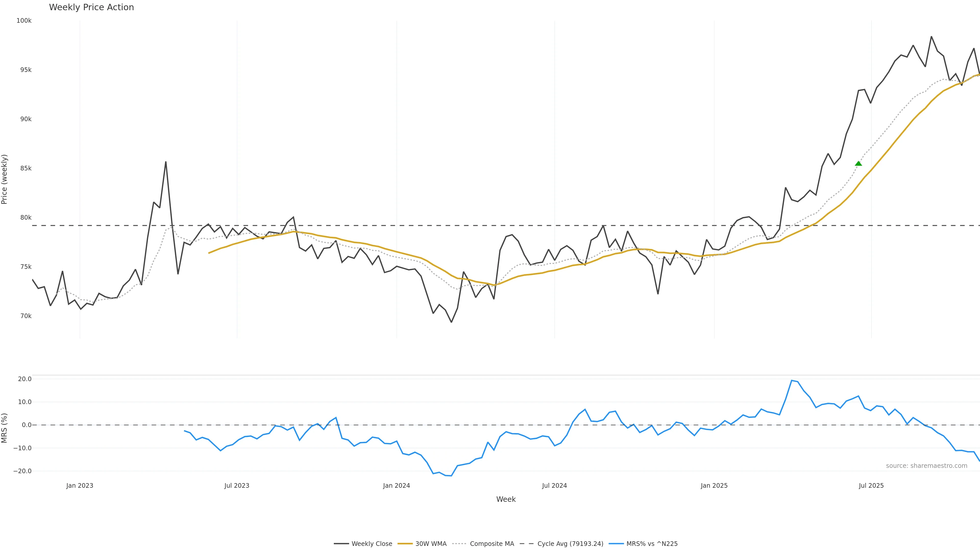Viewport: 980px width, 551px height.
Task: Click the 20.0 tick on MRS axis
Action: (x=25, y=379)
